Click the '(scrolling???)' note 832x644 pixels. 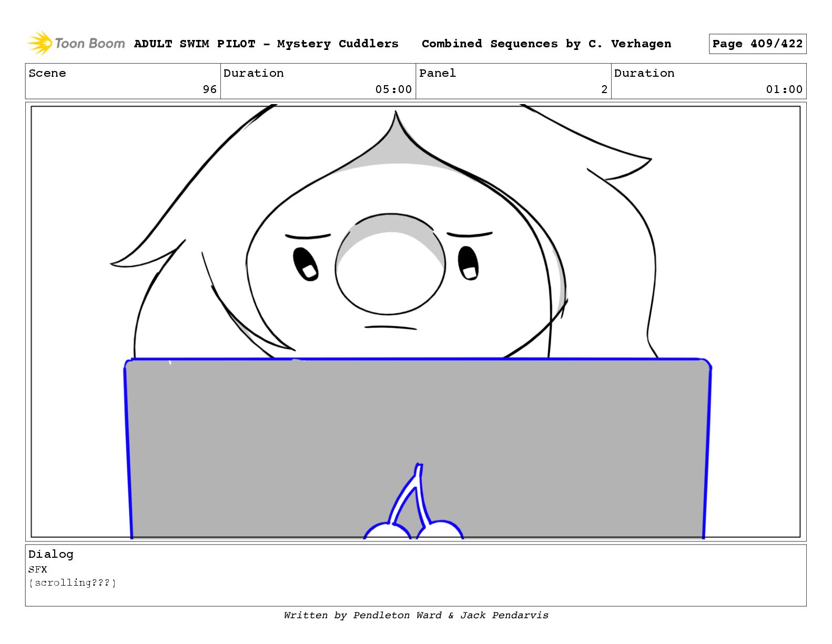73,582
